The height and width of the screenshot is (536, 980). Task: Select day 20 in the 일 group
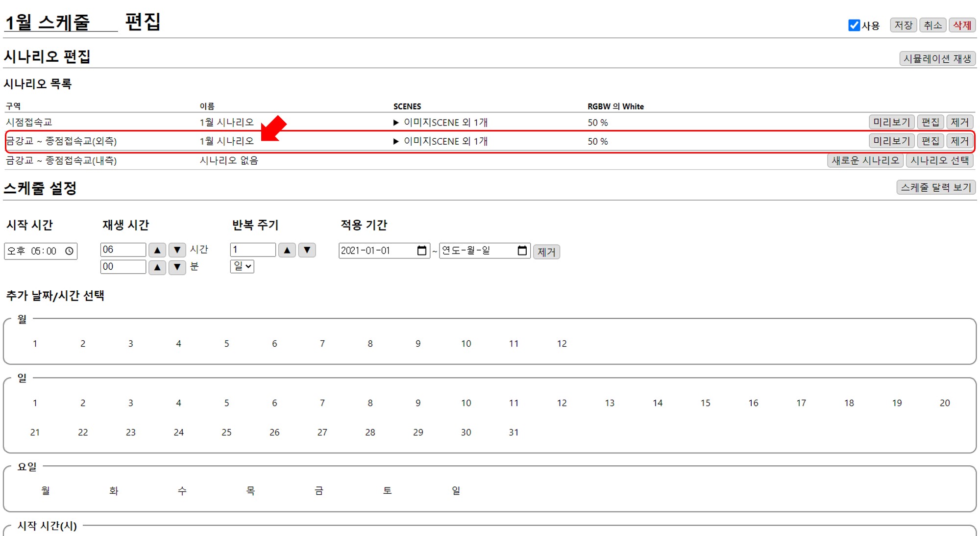945,403
